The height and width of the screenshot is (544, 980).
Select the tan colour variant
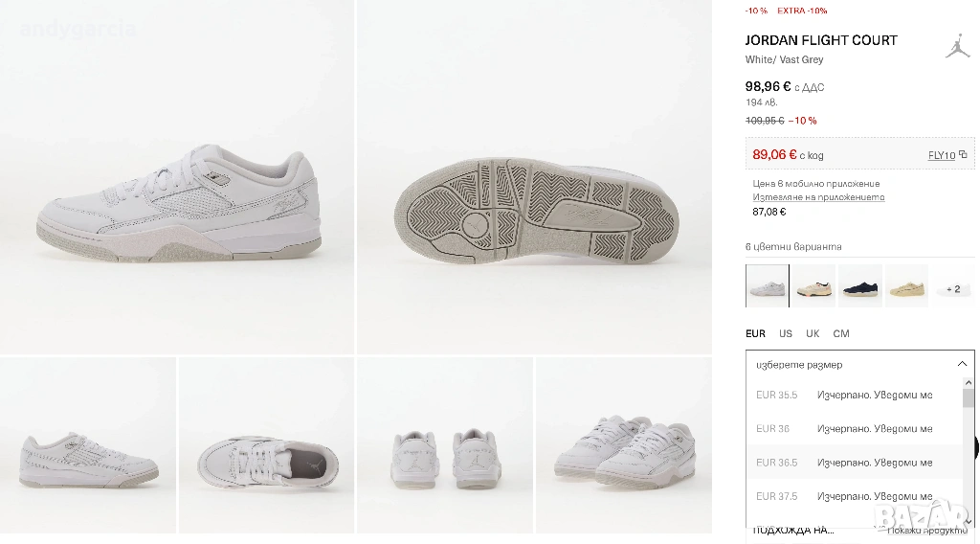point(905,285)
